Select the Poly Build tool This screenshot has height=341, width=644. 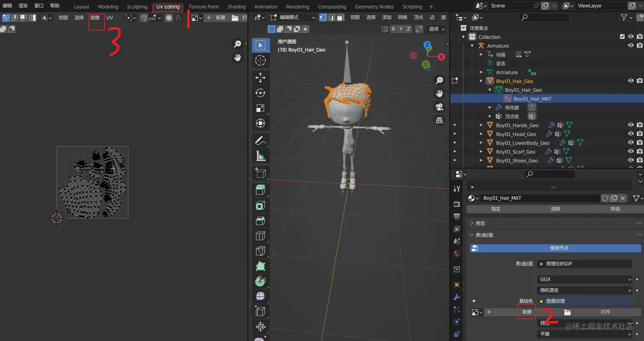[260, 266]
